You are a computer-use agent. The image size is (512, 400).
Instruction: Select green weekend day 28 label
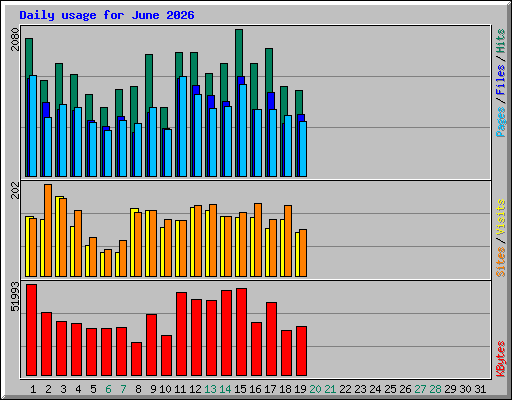[435, 389]
